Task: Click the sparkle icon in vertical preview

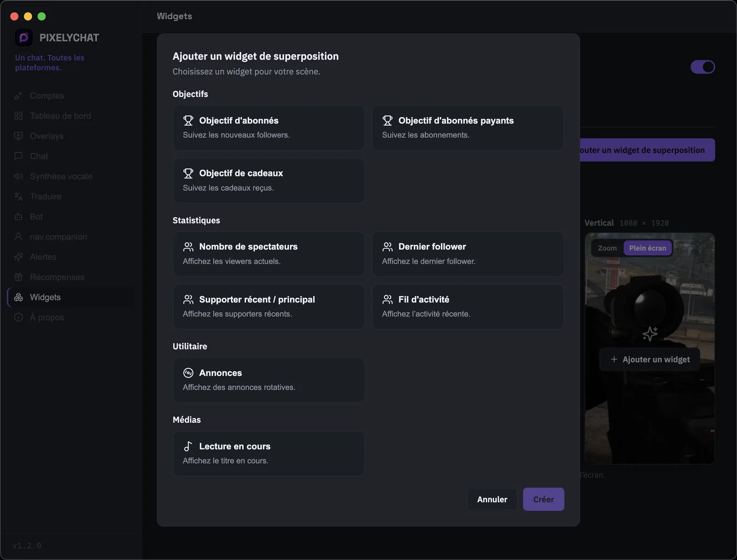Action: [650, 333]
